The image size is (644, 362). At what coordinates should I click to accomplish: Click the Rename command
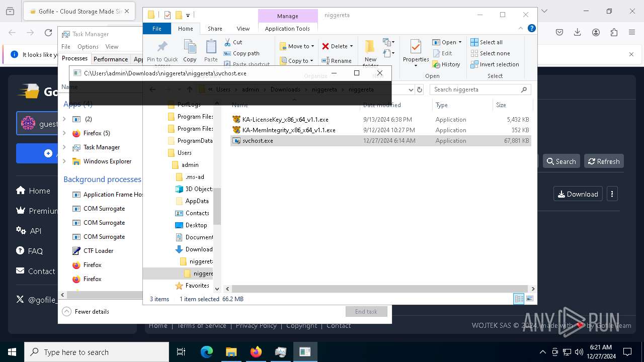(x=337, y=61)
